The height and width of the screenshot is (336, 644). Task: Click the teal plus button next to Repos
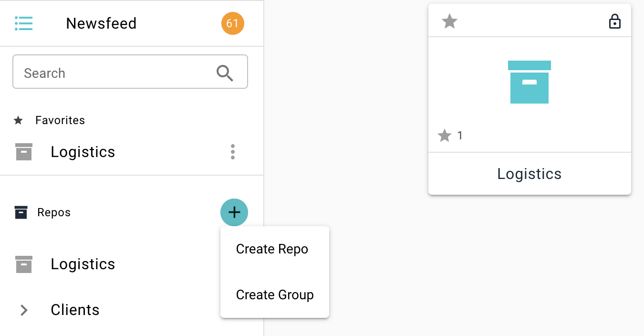click(234, 212)
